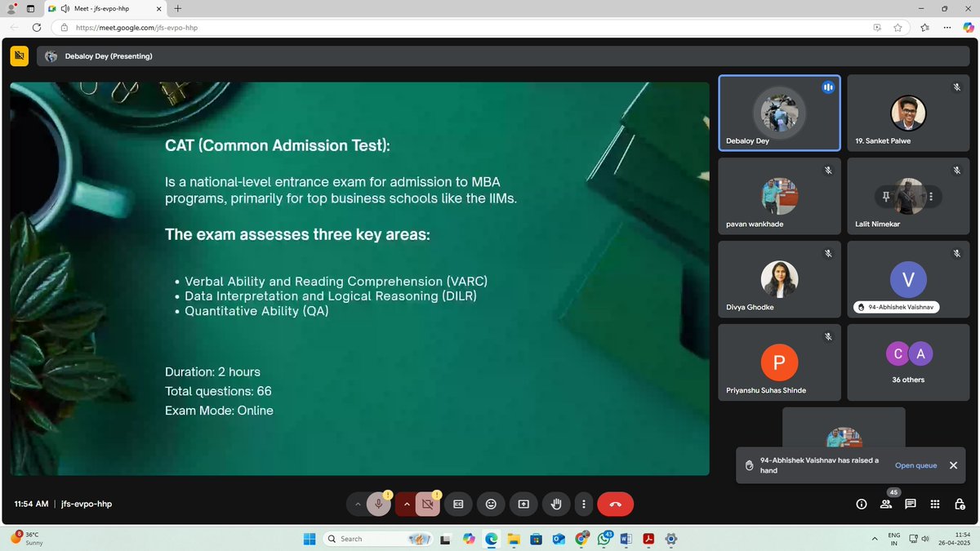The image size is (980, 551).
Task: Open the weather widget showing 36°C
Action: (28, 539)
